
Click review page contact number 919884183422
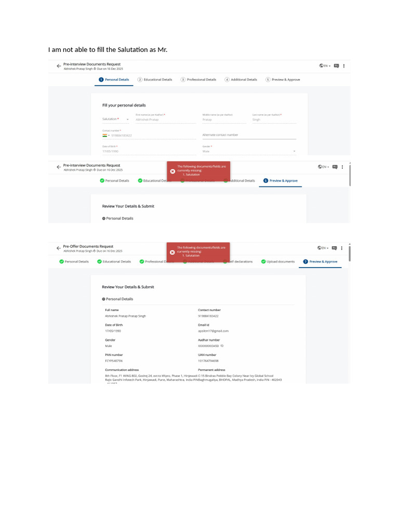click(x=208, y=316)
